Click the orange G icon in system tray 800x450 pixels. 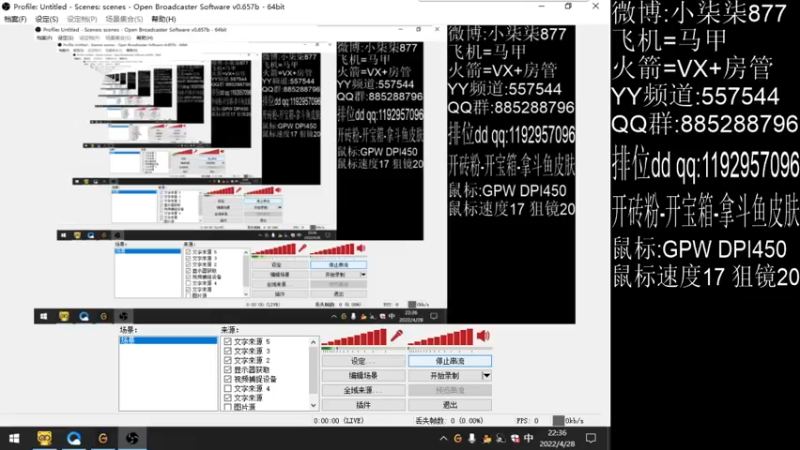[458, 438]
